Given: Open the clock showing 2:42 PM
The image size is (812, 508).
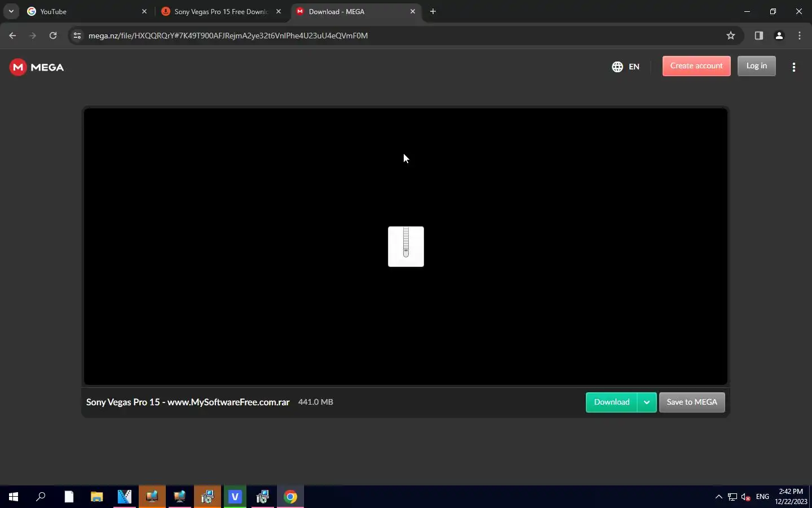Looking at the screenshot, I should click(x=791, y=497).
